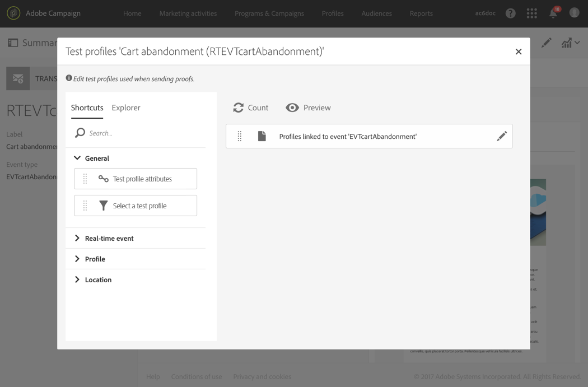Click the shortcuts Search field
This screenshot has height=387, width=588.
pyautogui.click(x=143, y=133)
